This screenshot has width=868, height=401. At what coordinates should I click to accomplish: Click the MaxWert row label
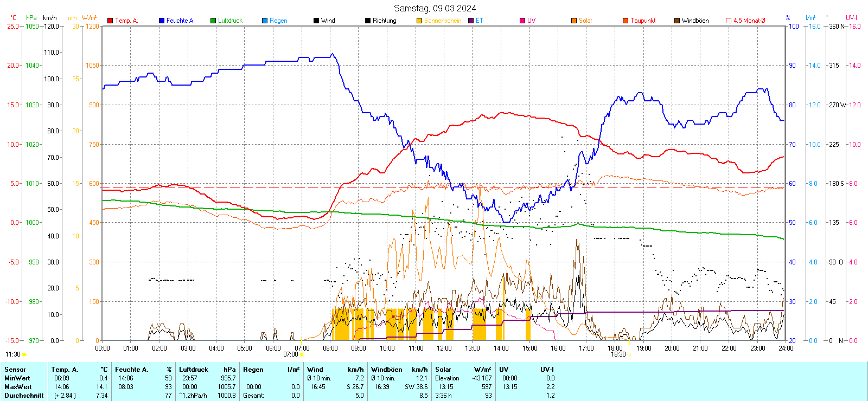click(x=18, y=387)
